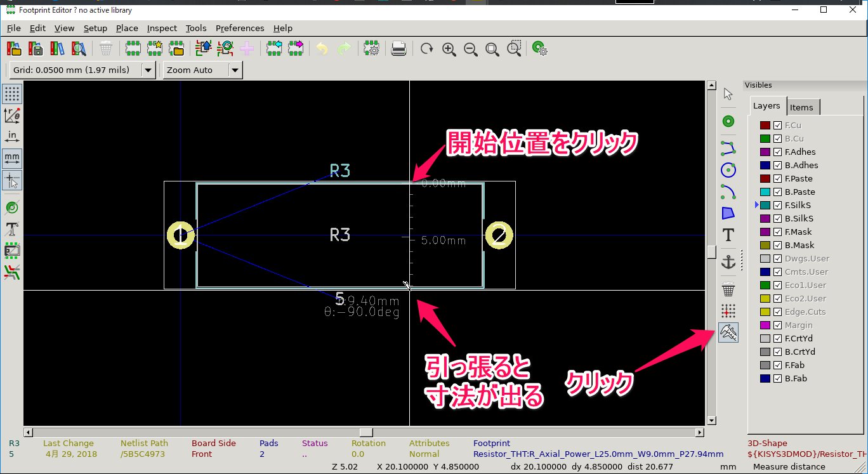The height and width of the screenshot is (474, 868).
Task: Switch to the Items tab
Action: [801, 107]
